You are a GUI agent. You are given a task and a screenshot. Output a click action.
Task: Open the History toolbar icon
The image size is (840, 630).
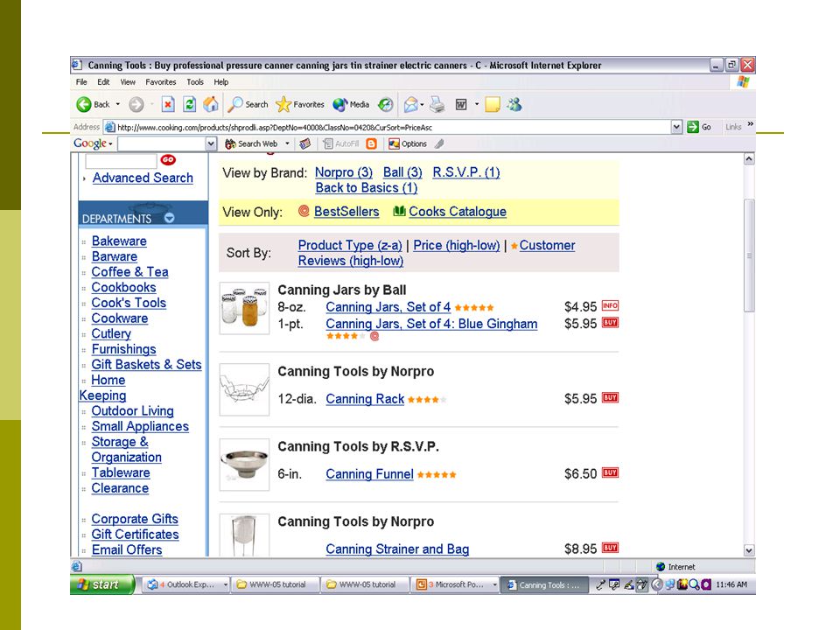pyautogui.click(x=385, y=104)
